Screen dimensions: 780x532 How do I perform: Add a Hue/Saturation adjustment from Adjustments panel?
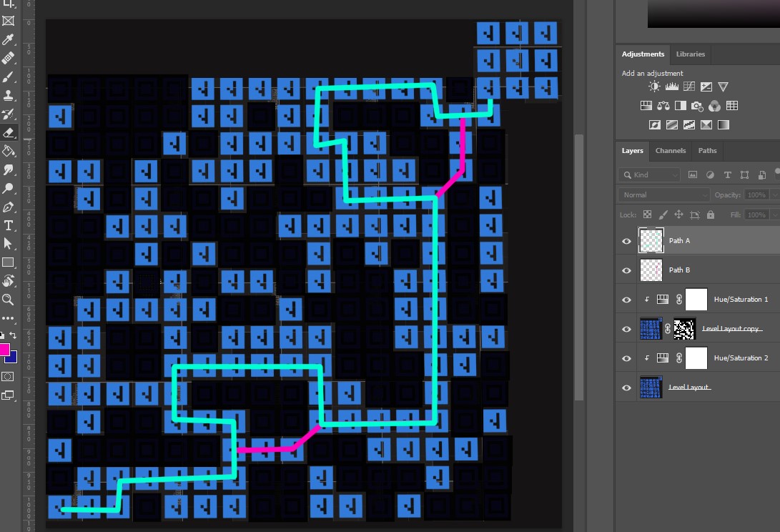click(x=646, y=106)
